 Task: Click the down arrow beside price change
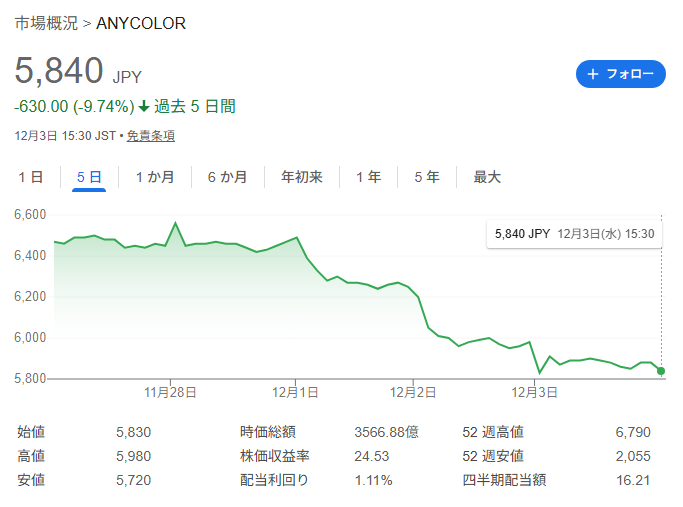coord(144,106)
